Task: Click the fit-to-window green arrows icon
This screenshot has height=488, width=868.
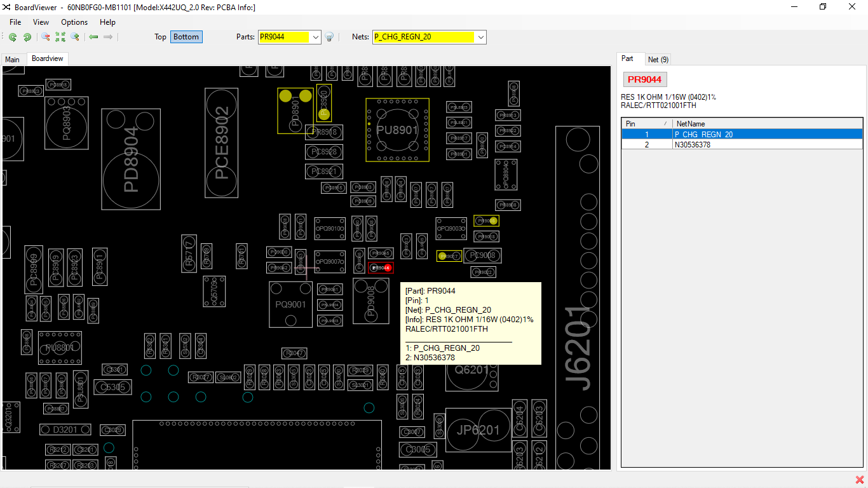Action: (60, 37)
